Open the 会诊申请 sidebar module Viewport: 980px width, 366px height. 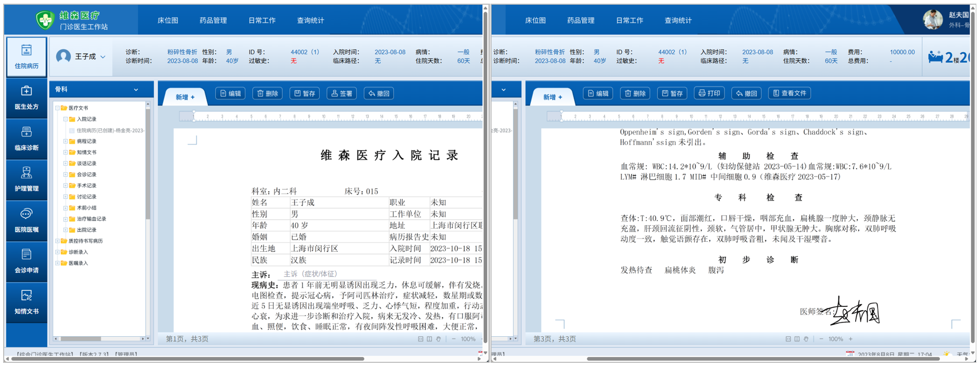click(x=26, y=261)
